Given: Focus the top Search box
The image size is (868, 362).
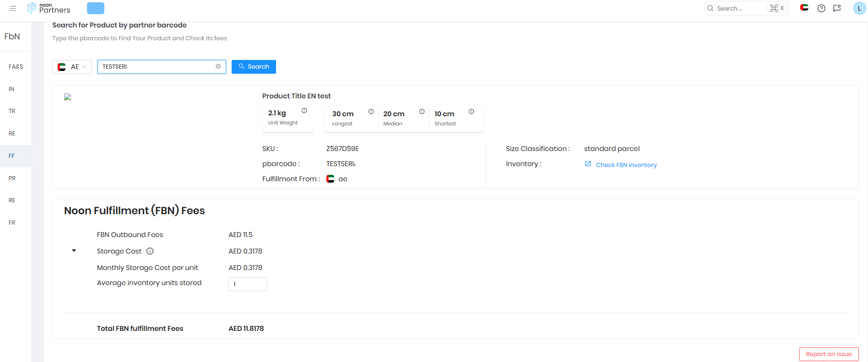Looking at the screenshot, I should (747, 8).
